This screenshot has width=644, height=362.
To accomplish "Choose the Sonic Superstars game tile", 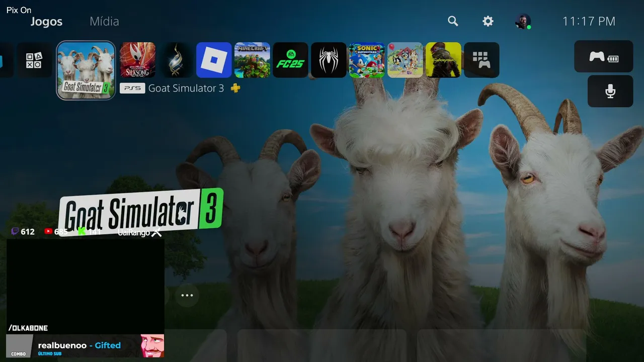I will click(x=367, y=60).
